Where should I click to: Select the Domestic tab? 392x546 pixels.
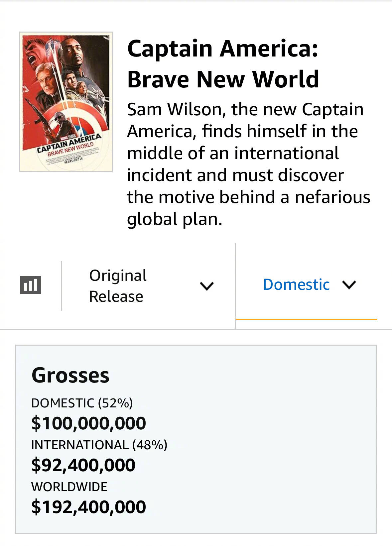(x=296, y=284)
